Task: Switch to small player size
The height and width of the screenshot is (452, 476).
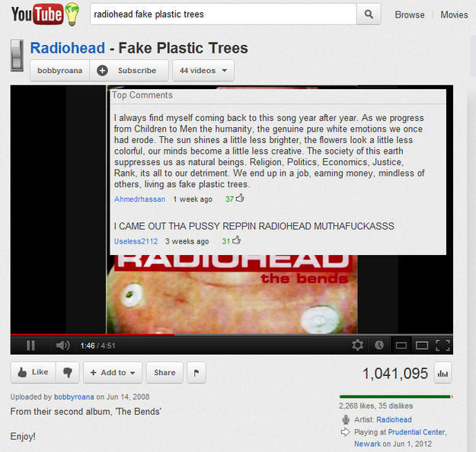Action: [x=401, y=345]
